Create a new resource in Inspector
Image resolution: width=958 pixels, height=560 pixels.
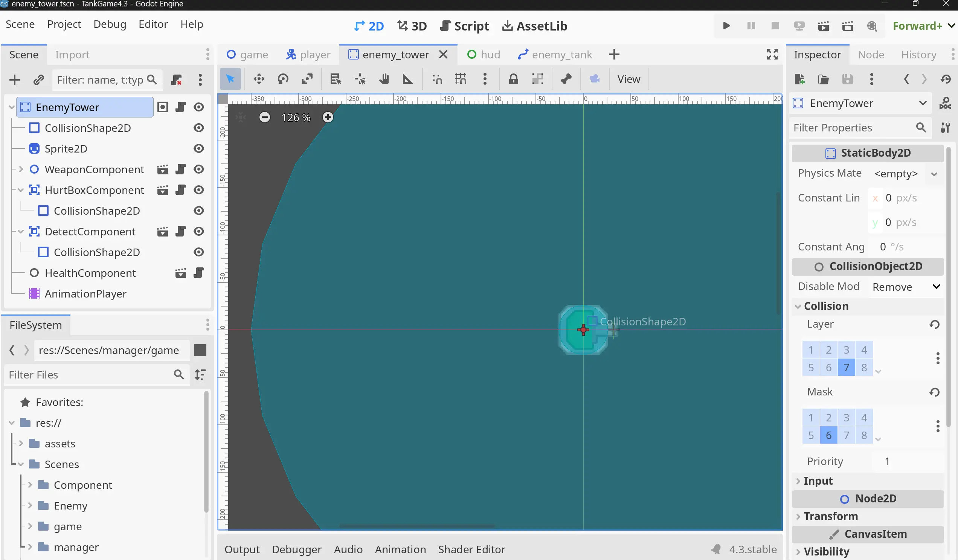799,79
